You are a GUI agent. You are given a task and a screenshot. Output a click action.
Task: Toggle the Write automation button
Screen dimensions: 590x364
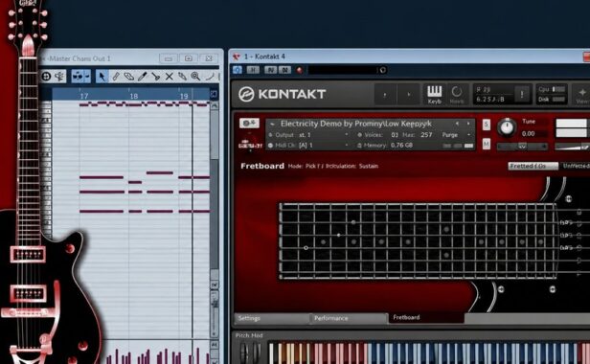tap(284, 70)
